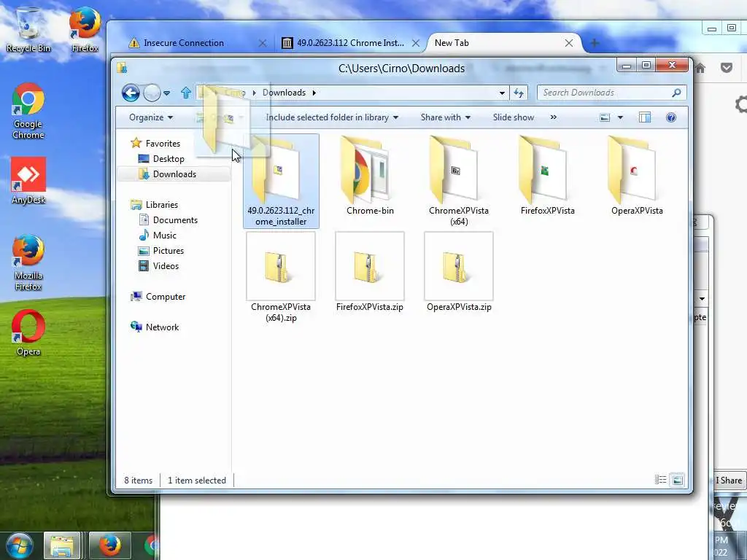Close the Insecure Connection tab
This screenshot has width=747, height=560.
263,43
